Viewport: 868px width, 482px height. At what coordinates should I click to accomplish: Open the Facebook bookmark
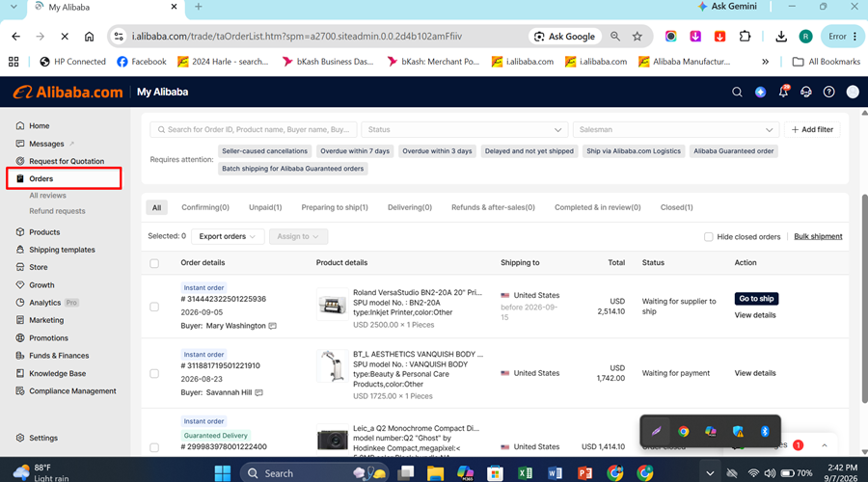pos(142,62)
